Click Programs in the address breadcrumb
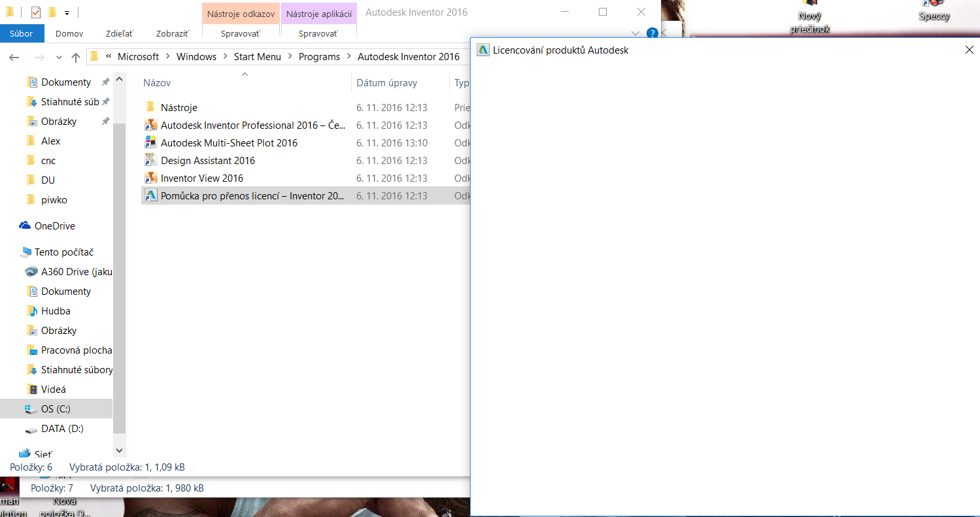 [319, 57]
